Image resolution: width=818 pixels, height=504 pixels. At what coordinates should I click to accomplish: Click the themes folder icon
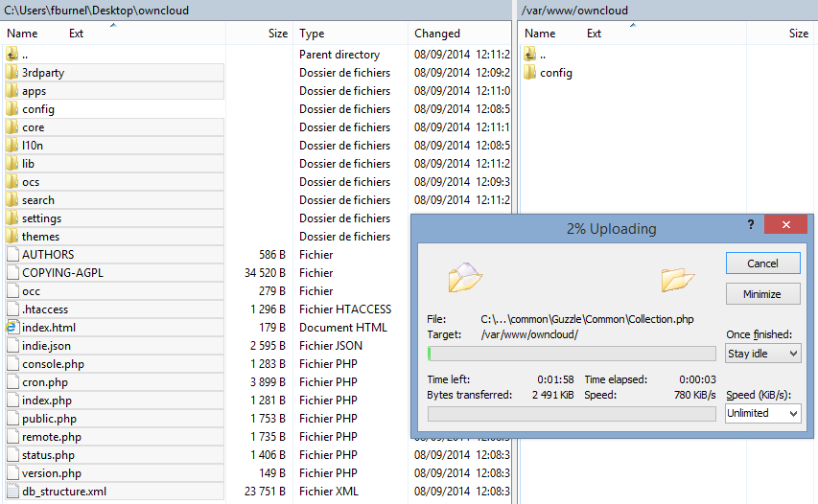(x=12, y=237)
